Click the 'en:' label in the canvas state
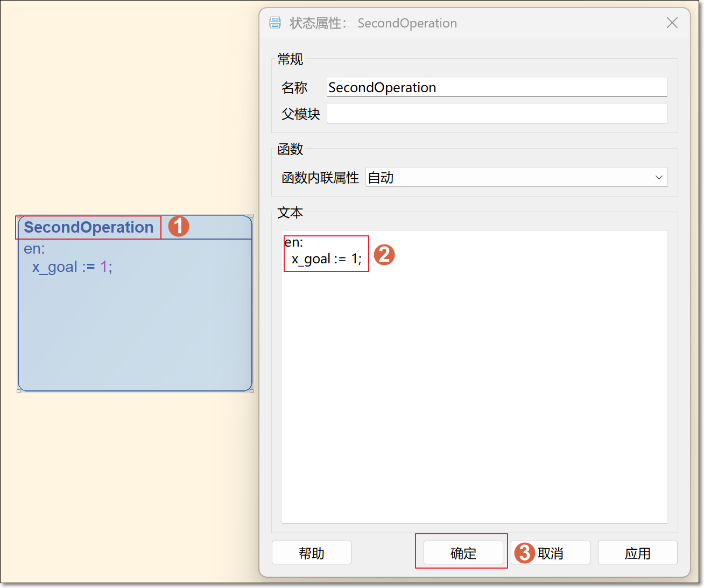This screenshot has height=588, width=704. [34, 249]
